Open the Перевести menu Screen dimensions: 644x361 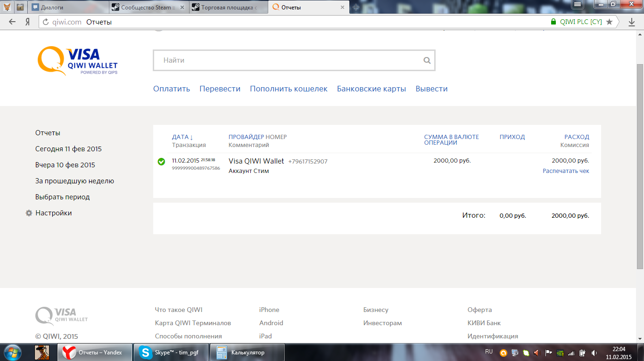point(220,89)
